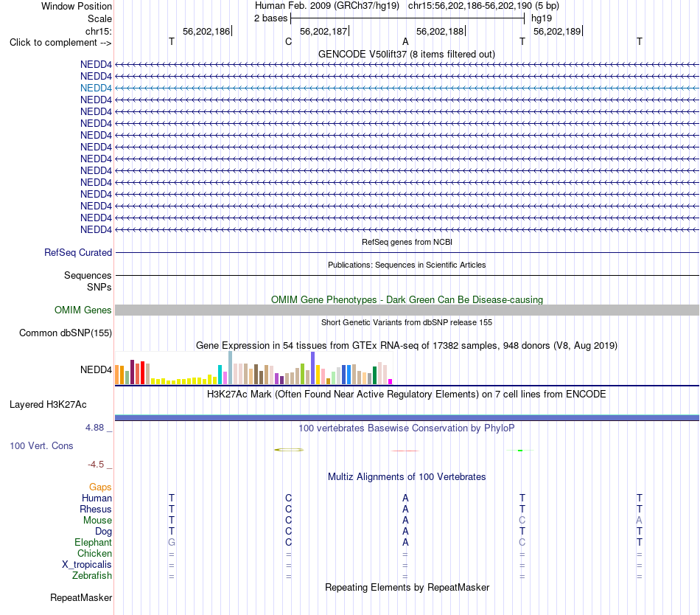Open 'OMIM Gene Phenotypes' green track title
Viewport: 700px width, 615px height.
(x=407, y=299)
